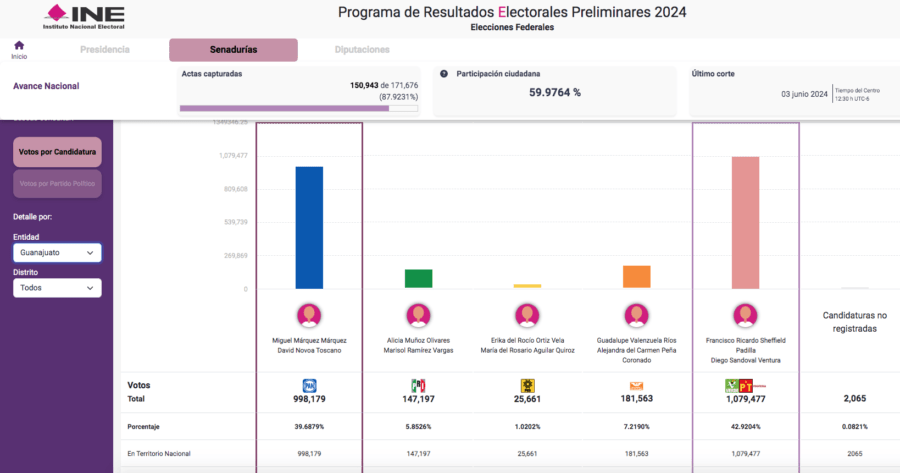Click the Actas capturadas progress bar
900x473 pixels.
298,108
